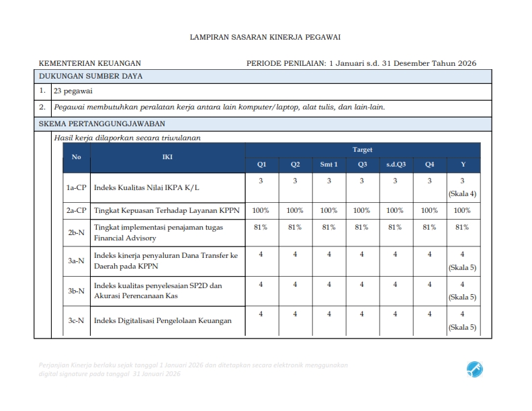
Task: Click the SKEMA PERTANGGUNGJAWABAN section header
Action: [101, 124]
